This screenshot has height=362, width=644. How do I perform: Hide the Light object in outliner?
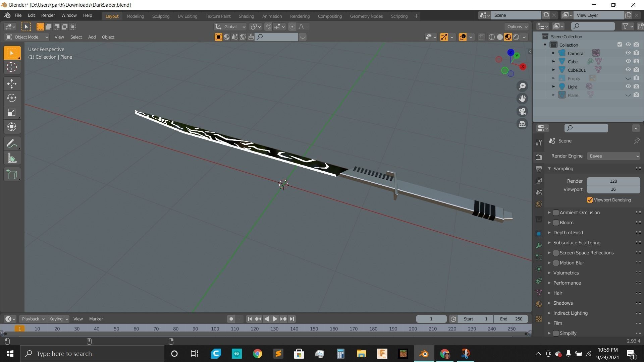tap(628, 86)
